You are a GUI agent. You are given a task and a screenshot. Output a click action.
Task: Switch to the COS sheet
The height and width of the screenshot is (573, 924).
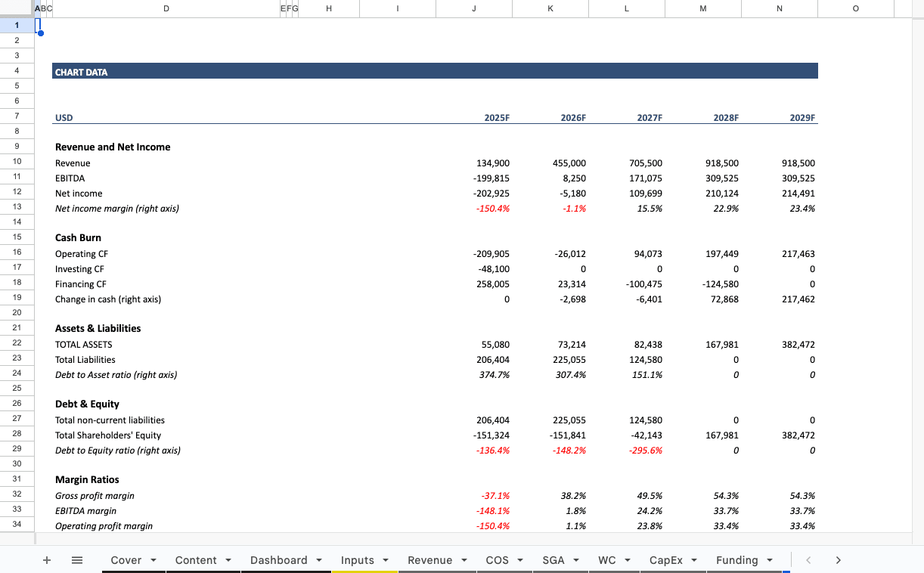click(x=497, y=560)
